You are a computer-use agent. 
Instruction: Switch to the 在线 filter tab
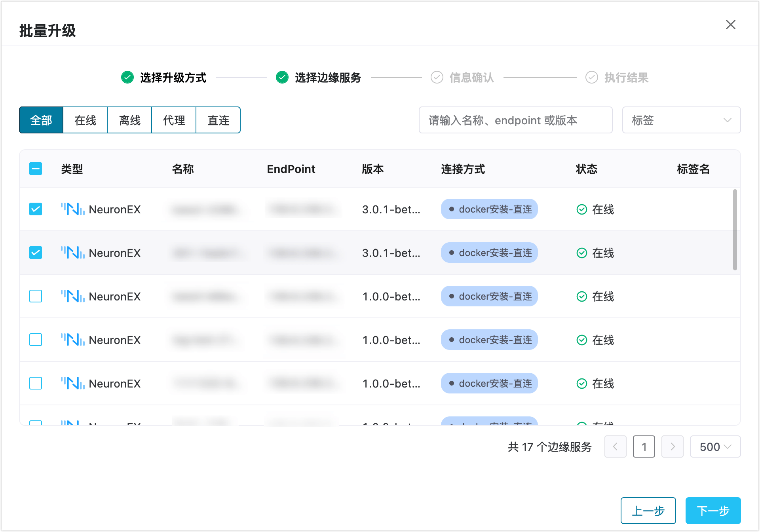(85, 120)
